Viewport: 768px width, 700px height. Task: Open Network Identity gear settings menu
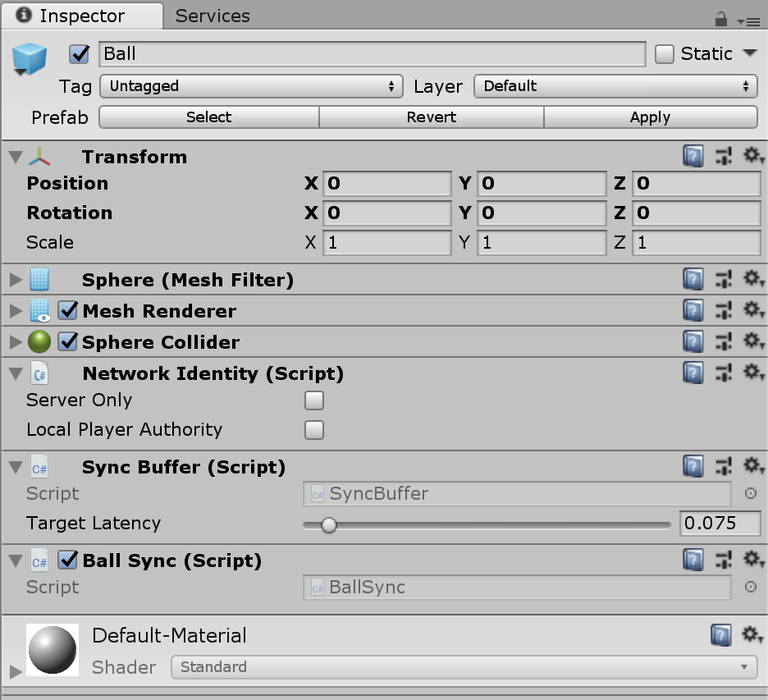(752, 373)
